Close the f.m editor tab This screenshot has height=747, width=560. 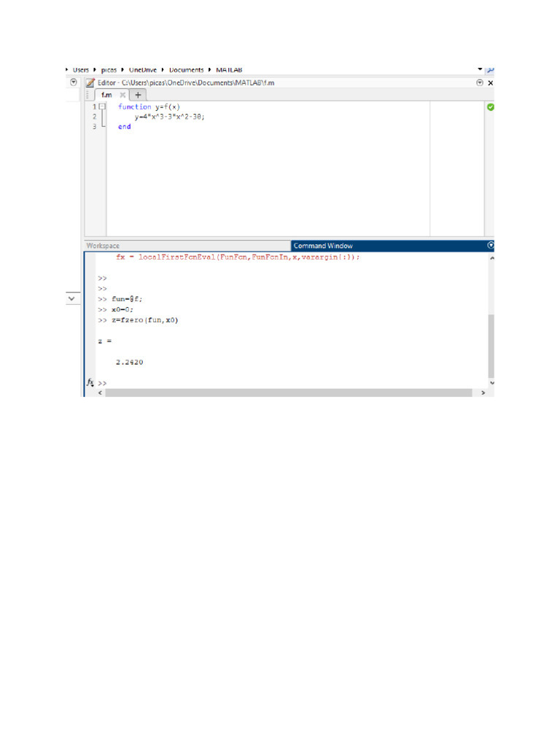click(x=122, y=95)
